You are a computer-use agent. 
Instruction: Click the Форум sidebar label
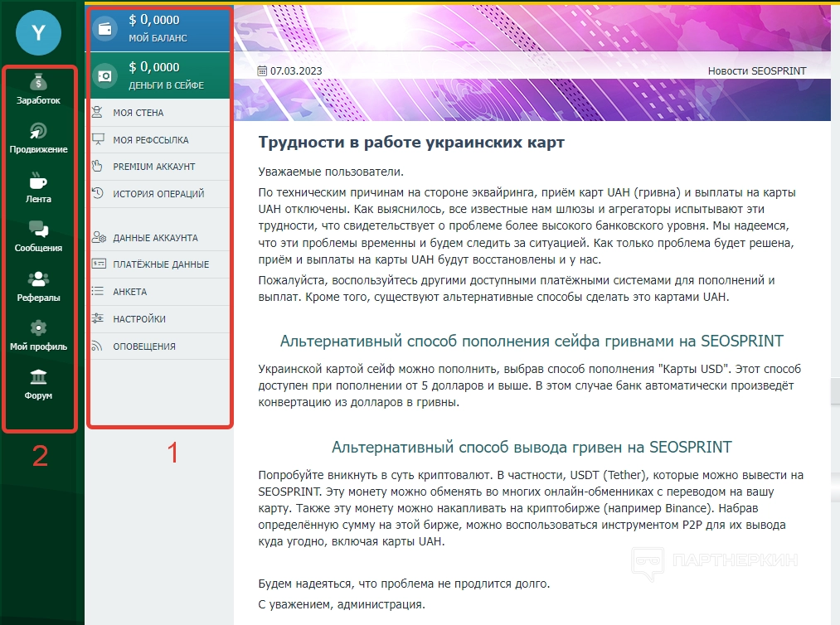click(39, 395)
